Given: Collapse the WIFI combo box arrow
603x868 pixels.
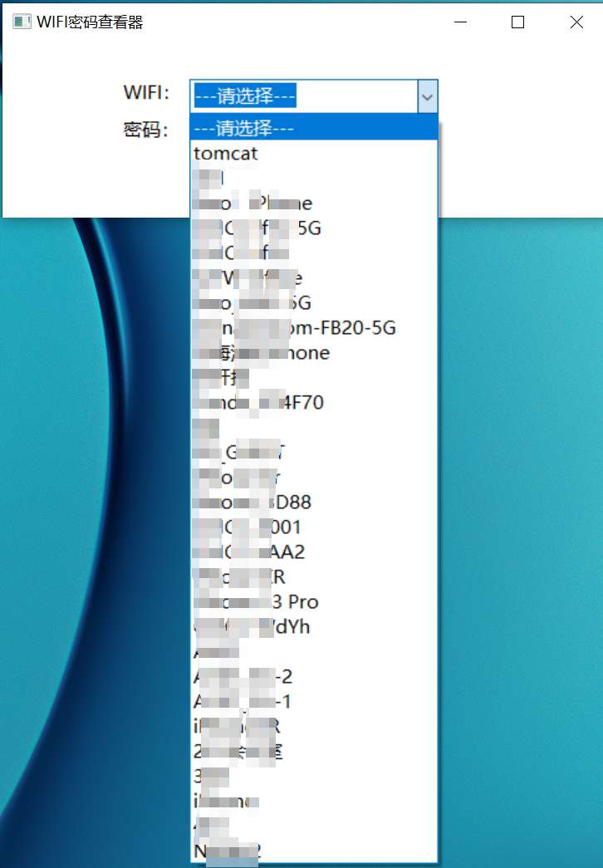Looking at the screenshot, I should coord(427,97).
